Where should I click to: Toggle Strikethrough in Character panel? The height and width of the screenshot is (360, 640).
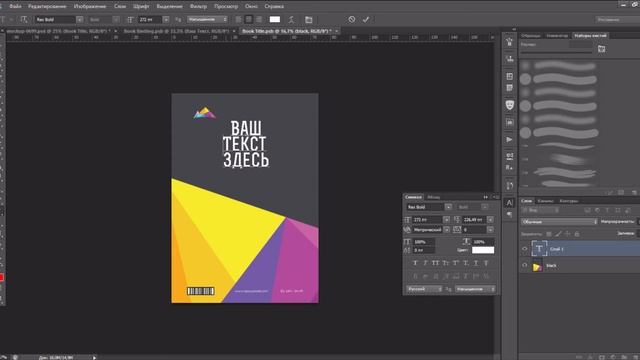point(486,263)
